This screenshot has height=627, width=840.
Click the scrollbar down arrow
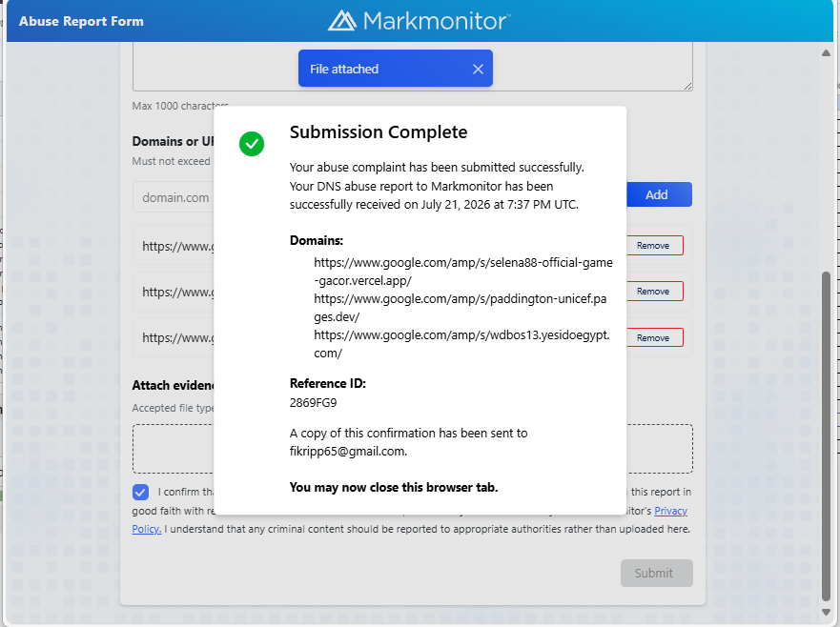(x=826, y=612)
